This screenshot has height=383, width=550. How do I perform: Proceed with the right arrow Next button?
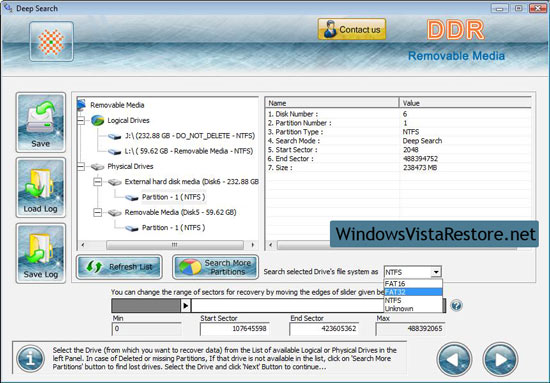500,360
